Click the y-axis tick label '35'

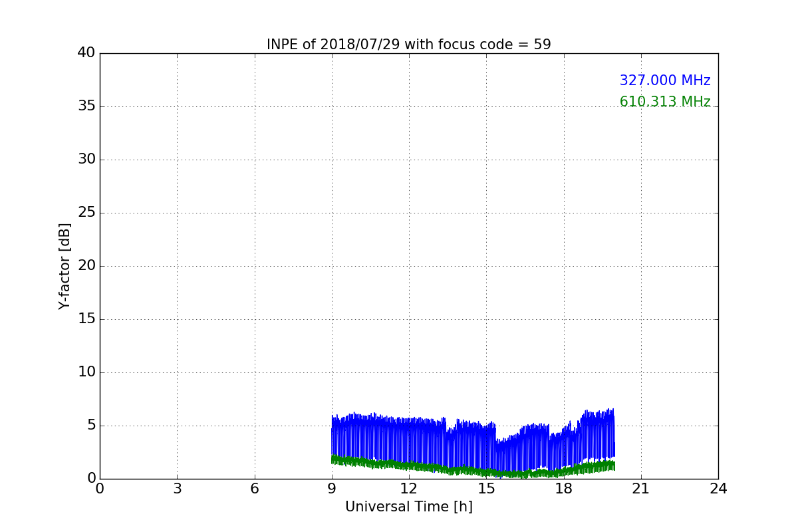86,106
